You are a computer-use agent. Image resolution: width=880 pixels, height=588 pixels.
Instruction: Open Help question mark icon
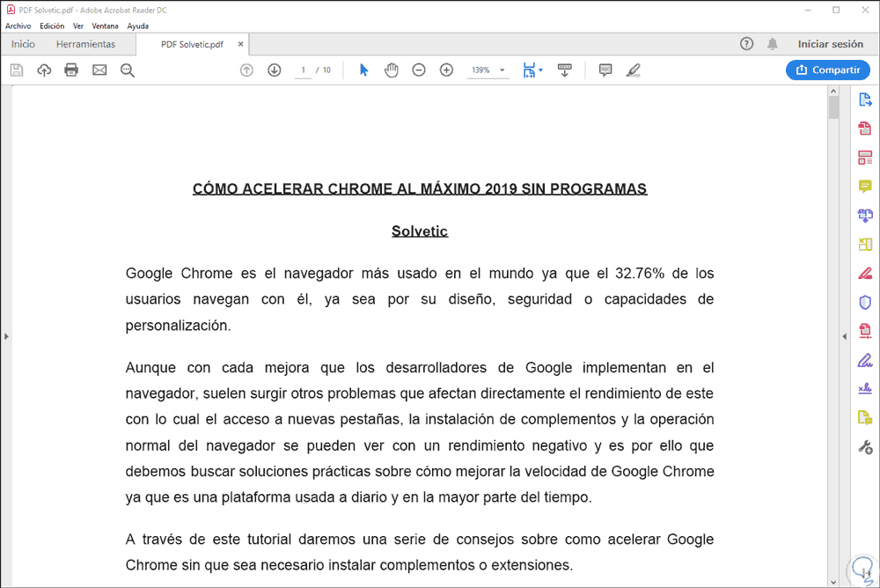[x=746, y=44]
